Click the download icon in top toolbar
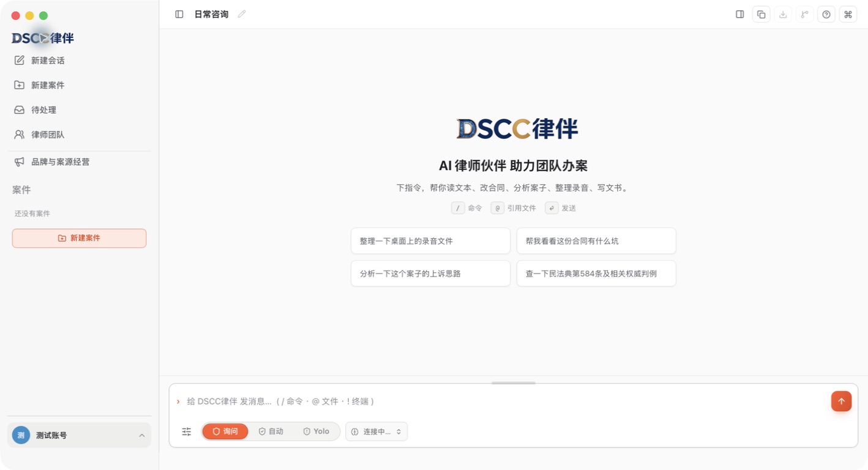This screenshot has height=470, width=868. pos(783,14)
